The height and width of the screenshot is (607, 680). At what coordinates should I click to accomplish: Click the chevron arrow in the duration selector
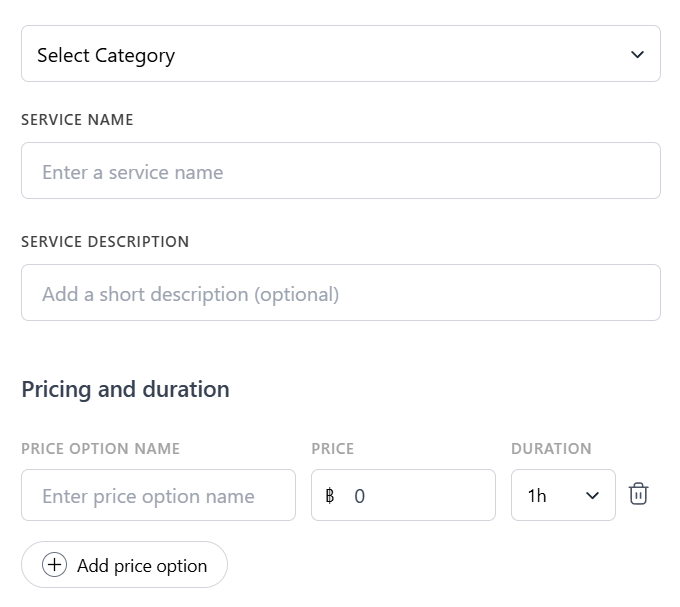click(592, 496)
